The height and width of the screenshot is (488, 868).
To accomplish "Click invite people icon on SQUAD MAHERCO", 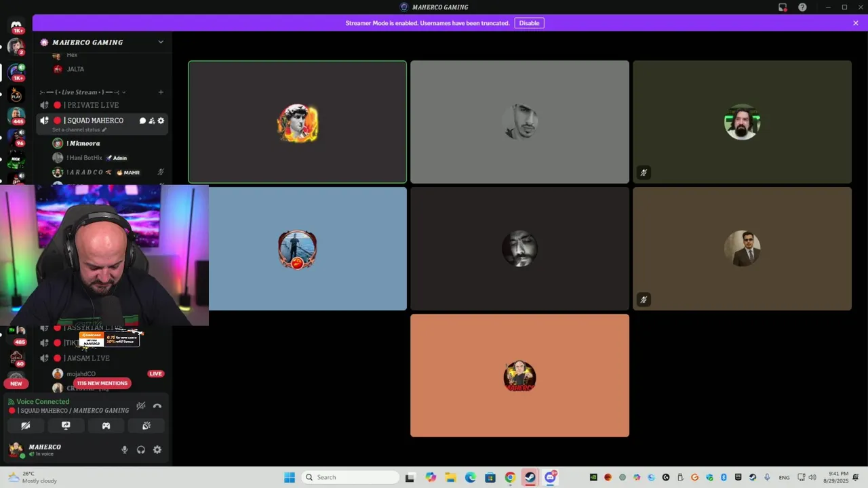I will click(x=152, y=121).
